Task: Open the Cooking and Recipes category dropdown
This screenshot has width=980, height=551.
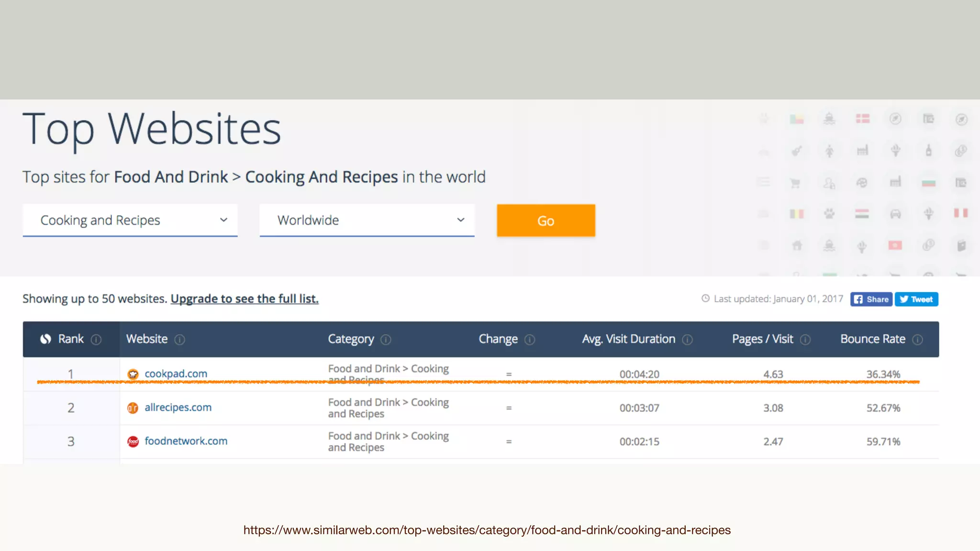Action: (130, 220)
